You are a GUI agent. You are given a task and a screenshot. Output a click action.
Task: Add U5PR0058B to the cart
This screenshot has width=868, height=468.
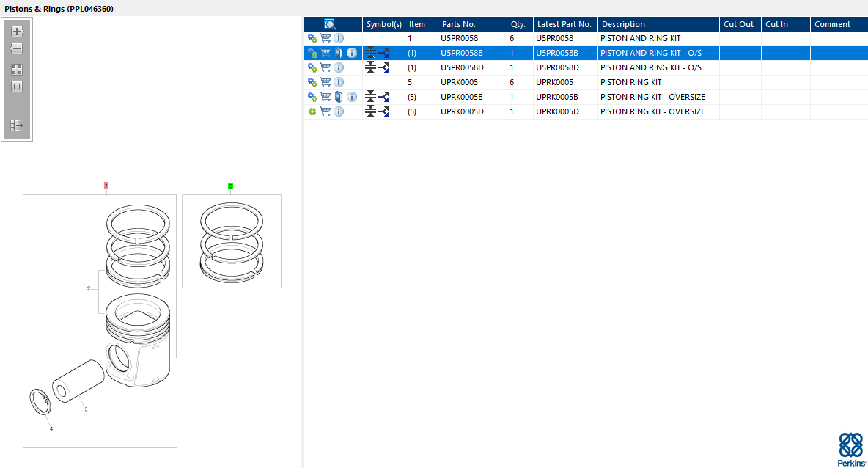tap(325, 53)
